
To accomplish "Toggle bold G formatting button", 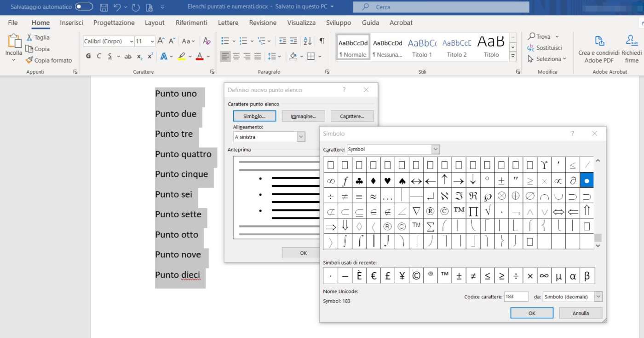I will (x=88, y=56).
